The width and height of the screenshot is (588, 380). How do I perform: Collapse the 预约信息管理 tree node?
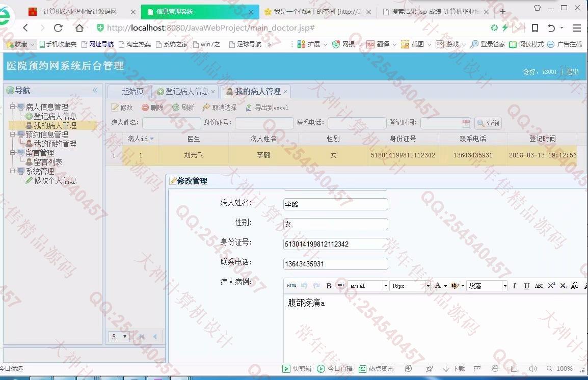(13, 134)
